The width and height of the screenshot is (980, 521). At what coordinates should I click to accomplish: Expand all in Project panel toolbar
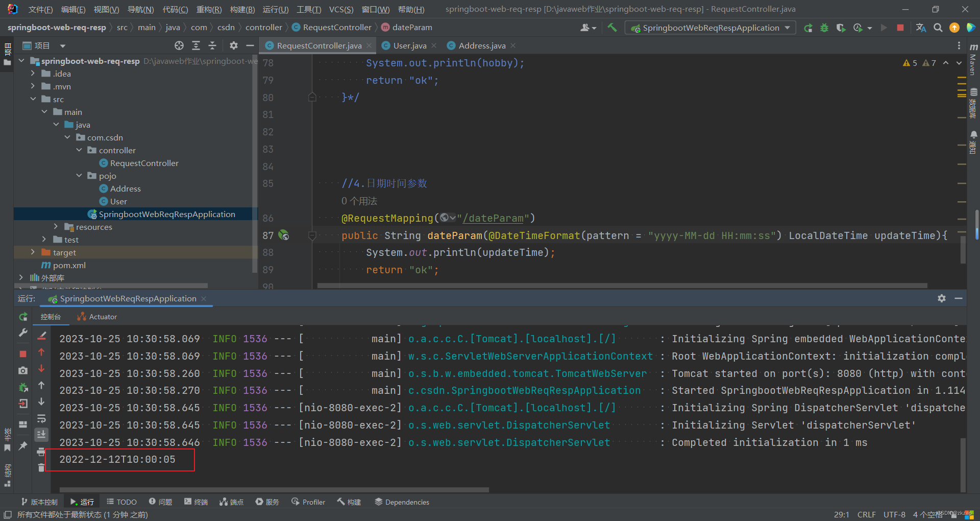coord(196,45)
